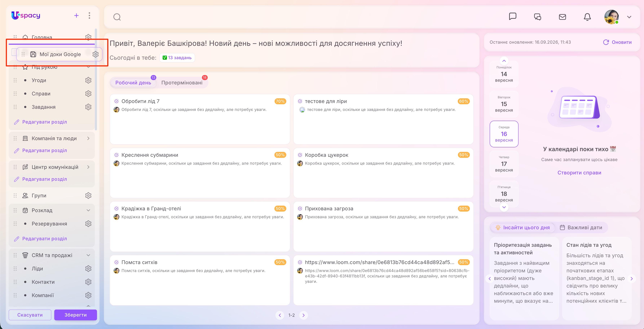644x329 pixels.
Task: Open the mail envelope icon
Action: click(562, 17)
